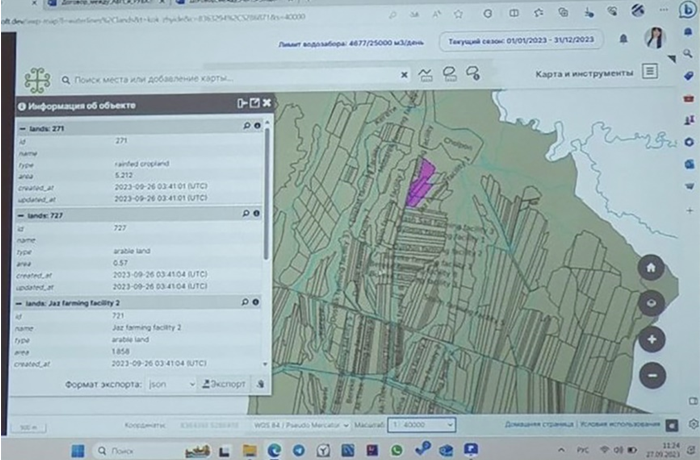Click the notifications bell icon
The image size is (700, 460).
(x=624, y=39)
